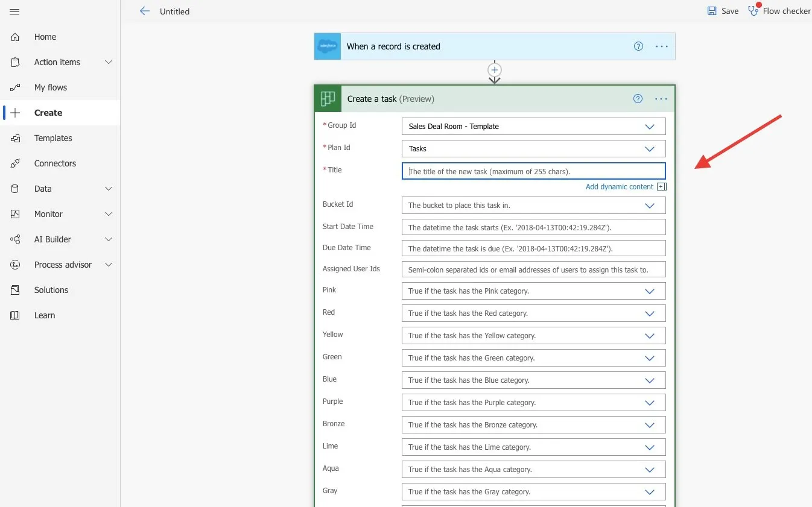
Task: Open more options for Create a task
Action: [x=661, y=99]
